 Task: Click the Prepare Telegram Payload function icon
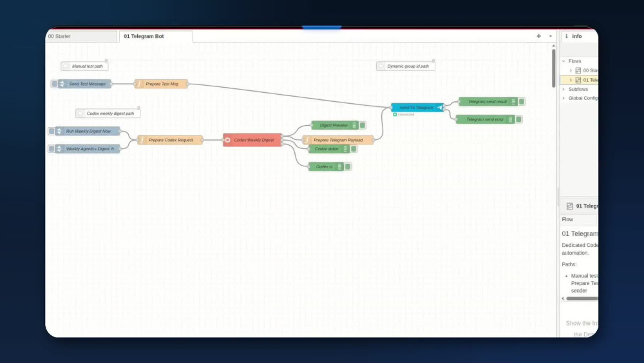307,140
